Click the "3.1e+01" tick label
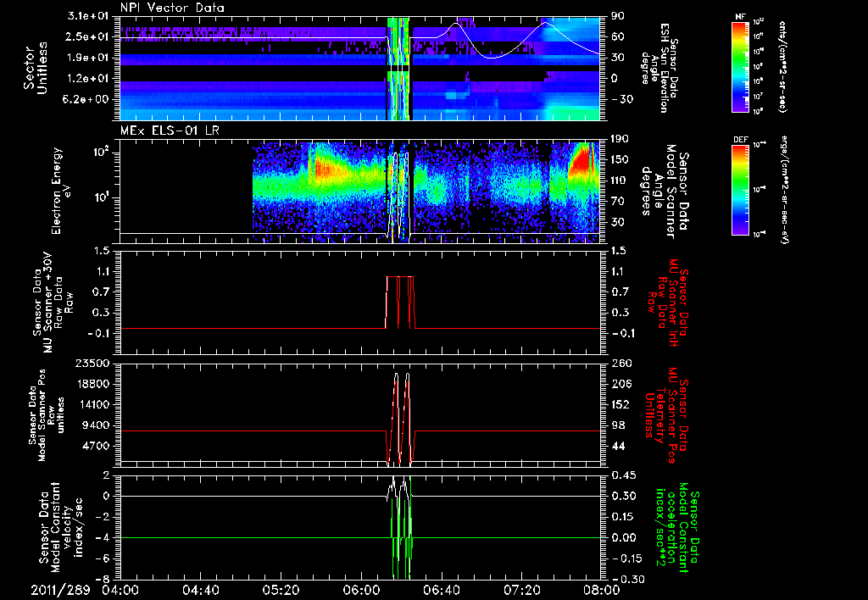868x600 pixels. click(87, 16)
